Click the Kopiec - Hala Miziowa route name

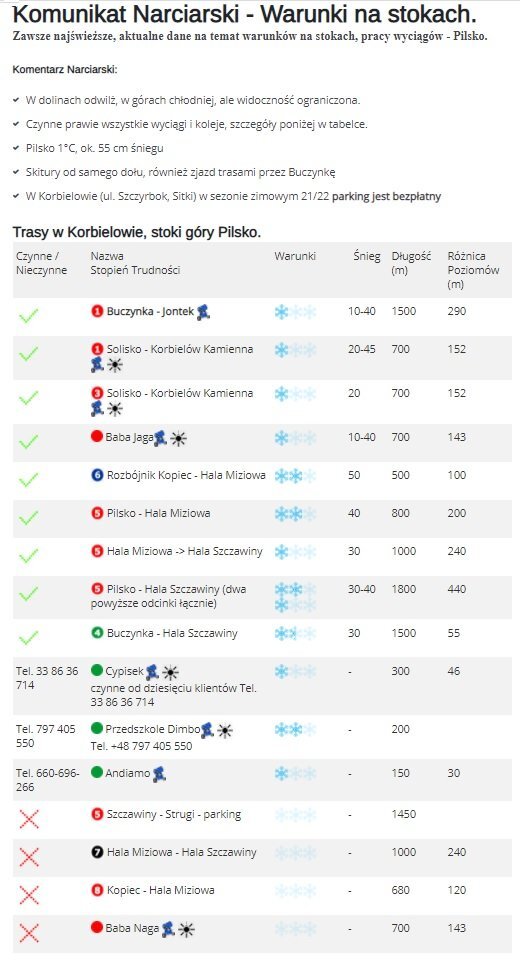(x=160, y=890)
